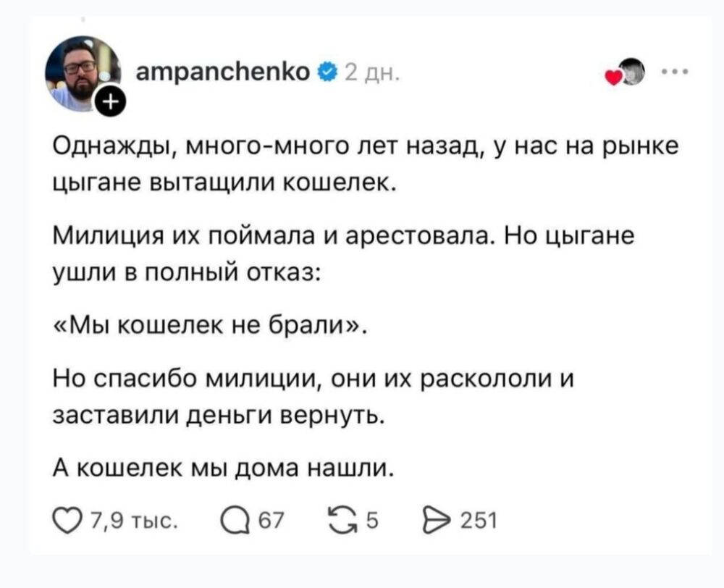Click the blue verified checkmark badge
This screenshot has width=724, height=588.
click(x=327, y=72)
